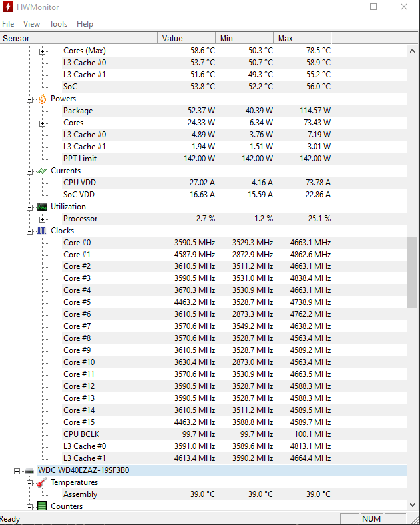Expand the Cores (Max) temperature node
This screenshot has height=525, width=420.
[42, 51]
